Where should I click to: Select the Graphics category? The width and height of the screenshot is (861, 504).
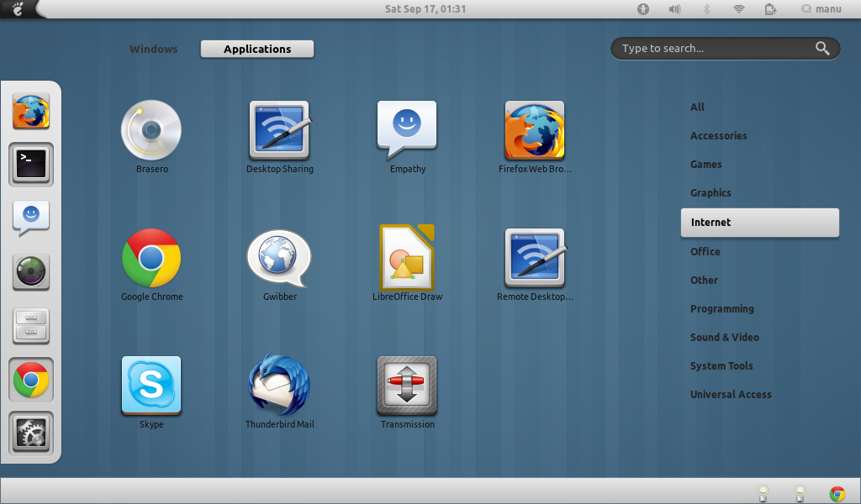[x=713, y=192]
